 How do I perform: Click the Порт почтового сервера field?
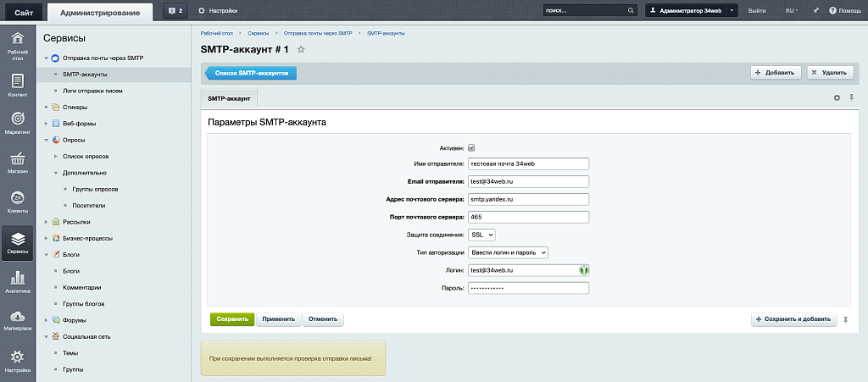528,217
